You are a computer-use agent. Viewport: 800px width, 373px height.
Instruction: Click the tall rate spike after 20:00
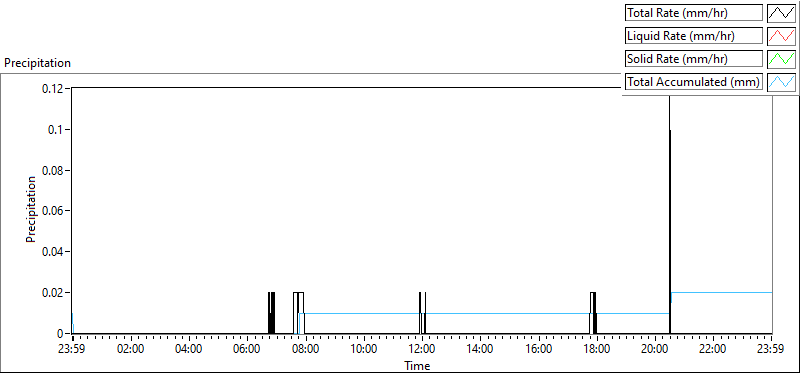click(669, 214)
